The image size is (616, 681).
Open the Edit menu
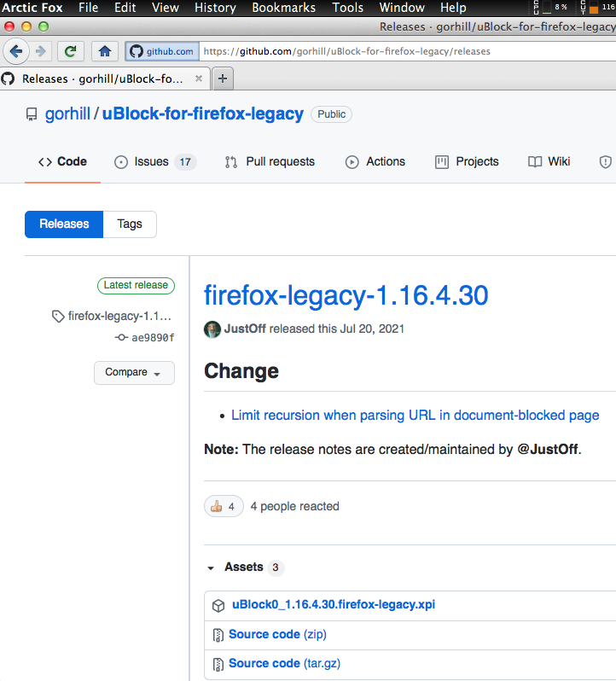(x=125, y=8)
